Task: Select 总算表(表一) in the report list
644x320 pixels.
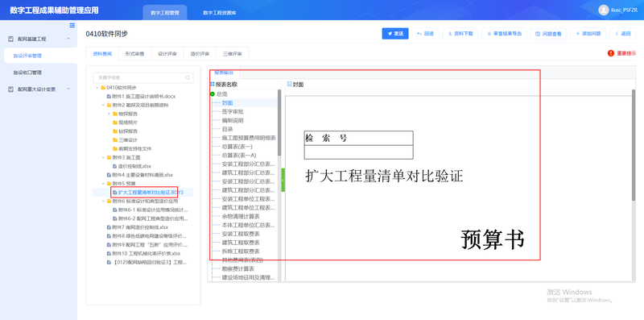Action: pyautogui.click(x=237, y=147)
